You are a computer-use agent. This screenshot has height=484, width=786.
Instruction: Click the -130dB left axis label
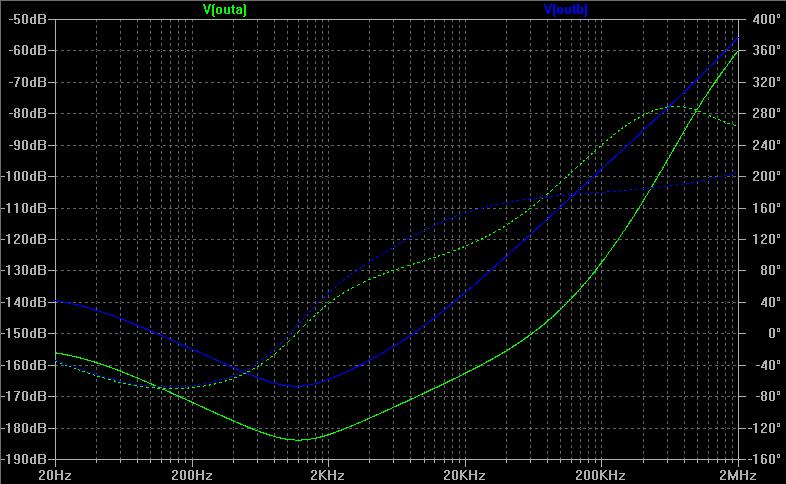pyautogui.click(x=24, y=271)
